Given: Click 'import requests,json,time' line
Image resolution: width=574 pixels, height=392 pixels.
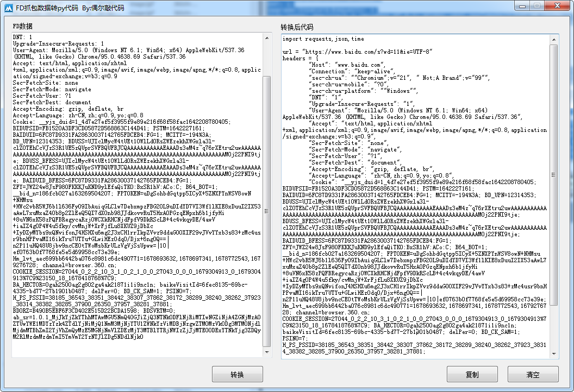Looking at the screenshot, I should click(x=323, y=39).
